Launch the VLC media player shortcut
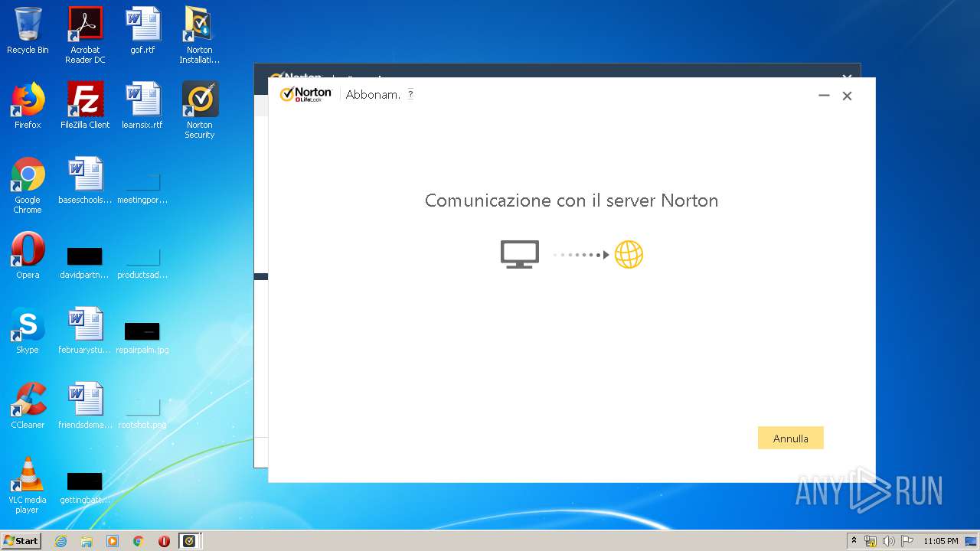The height and width of the screenshot is (551, 980). [28, 485]
